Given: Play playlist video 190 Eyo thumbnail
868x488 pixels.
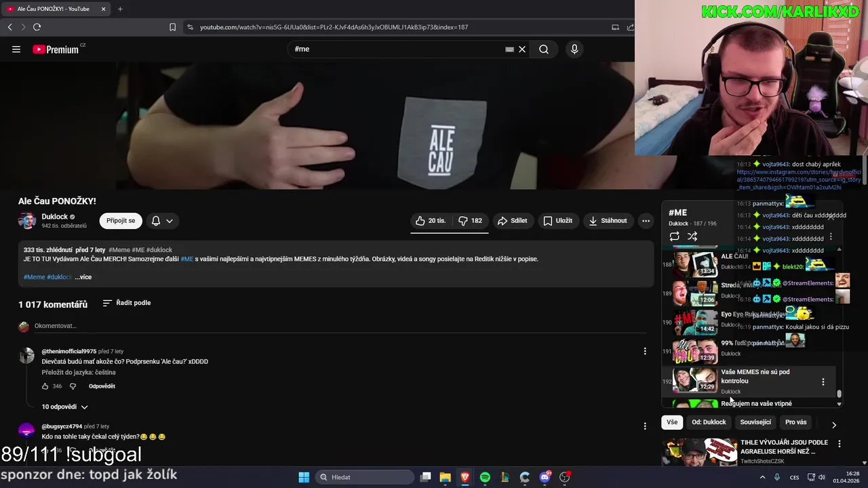Looking at the screenshot, I should [x=694, y=323].
